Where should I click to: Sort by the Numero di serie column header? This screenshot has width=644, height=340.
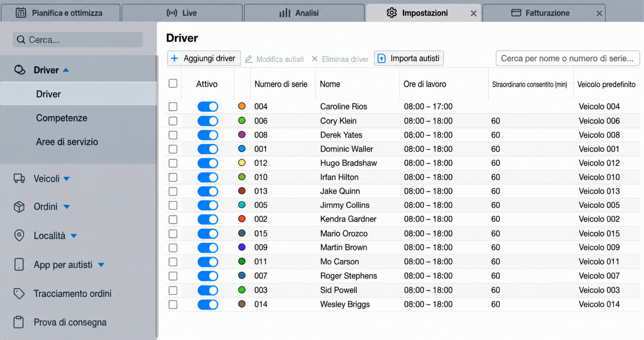tap(281, 84)
